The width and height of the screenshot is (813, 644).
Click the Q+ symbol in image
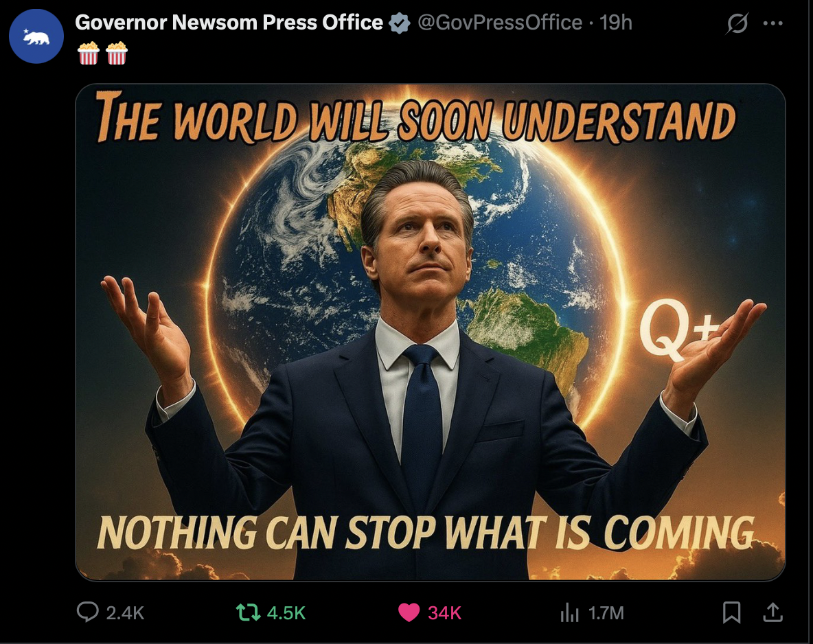pyautogui.click(x=678, y=330)
